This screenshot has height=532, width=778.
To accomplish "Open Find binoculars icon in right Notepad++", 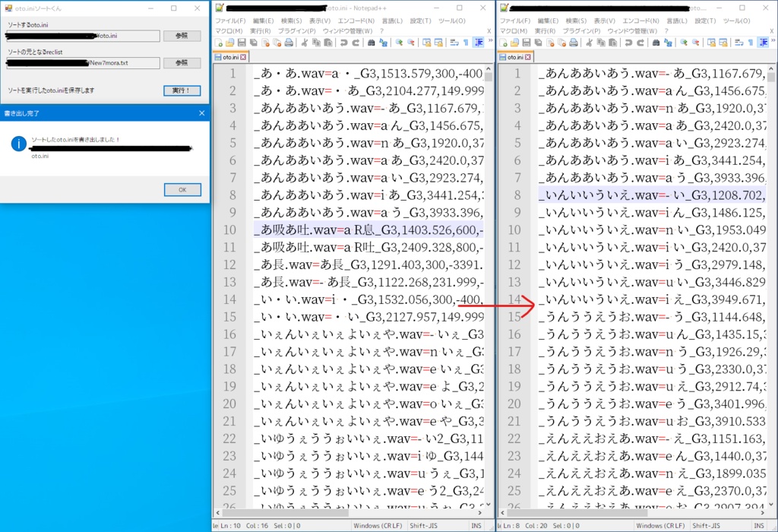I will (656, 43).
